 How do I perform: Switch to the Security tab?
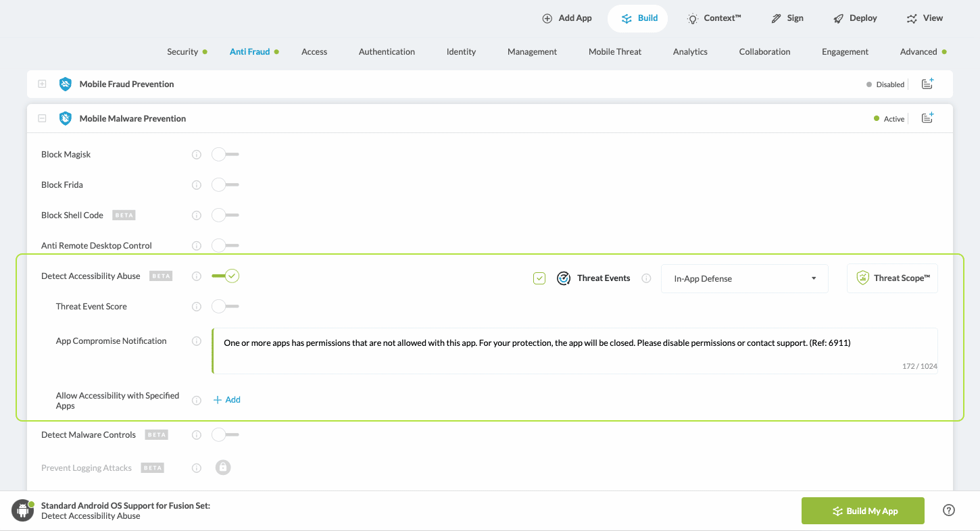182,52
